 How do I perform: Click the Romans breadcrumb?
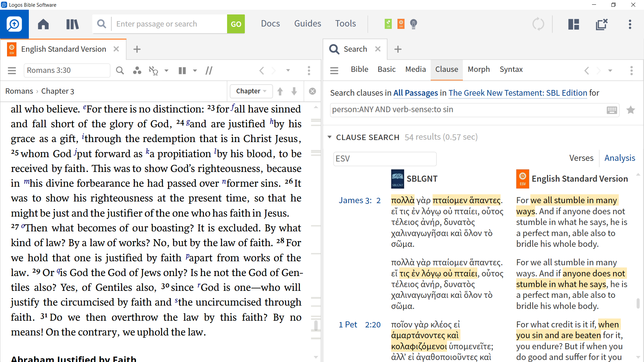(x=19, y=91)
